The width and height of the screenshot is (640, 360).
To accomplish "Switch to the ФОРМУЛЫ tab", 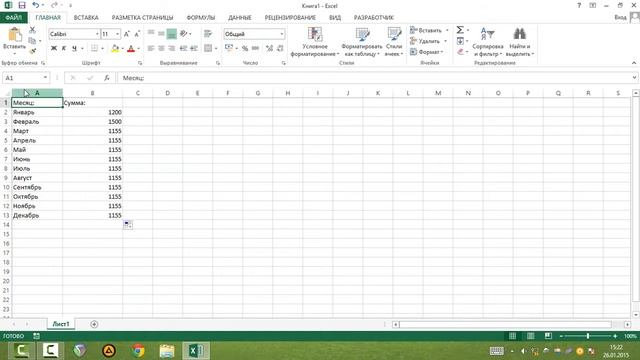I will (x=200, y=18).
